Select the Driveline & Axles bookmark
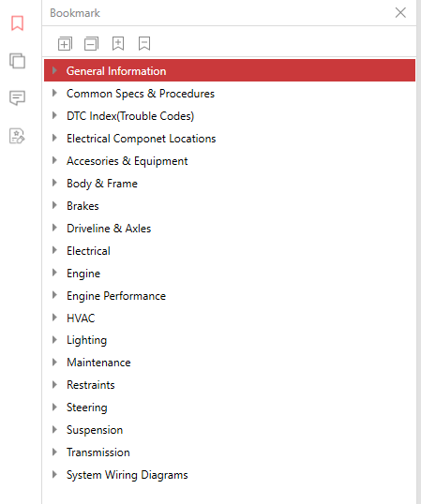Viewport: 421px width, 504px height. (x=109, y=229)
